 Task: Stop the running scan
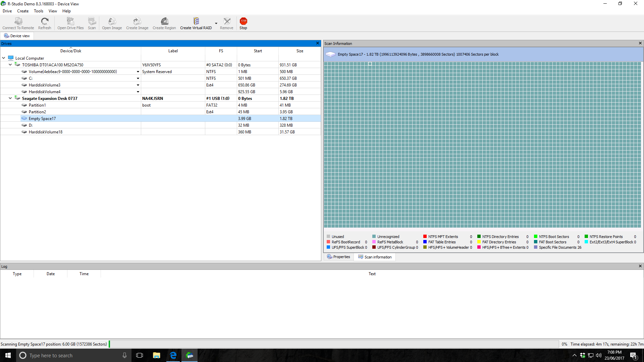244,23
